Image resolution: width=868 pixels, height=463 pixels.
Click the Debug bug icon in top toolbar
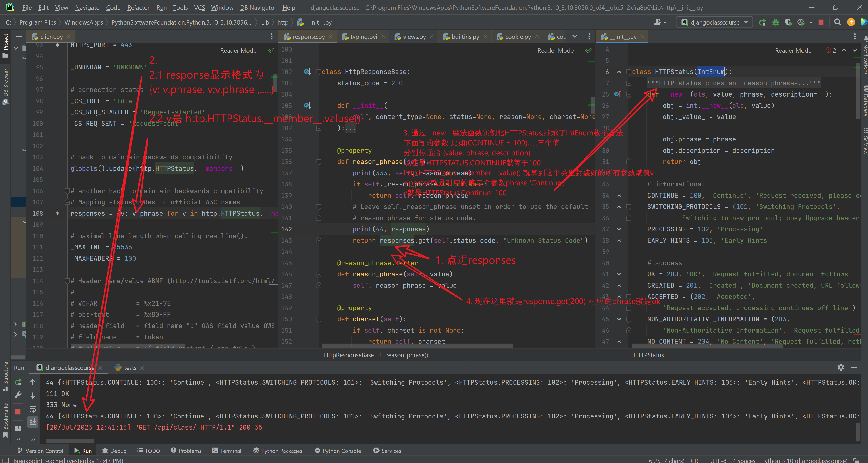tap(775, 22)
